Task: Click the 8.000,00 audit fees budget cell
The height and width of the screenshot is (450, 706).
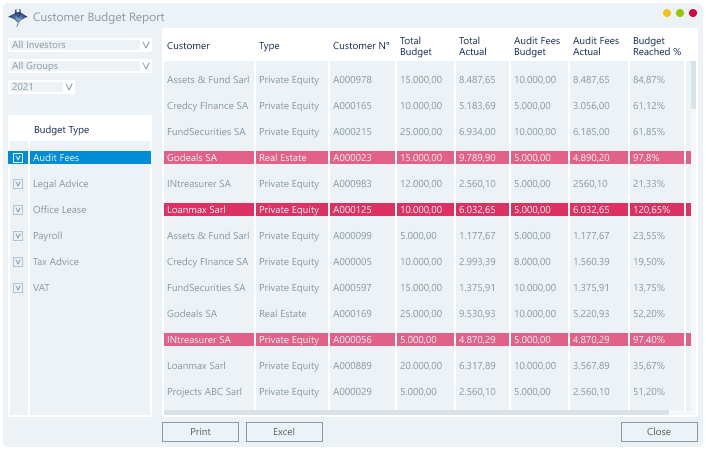Action: pos(532,262)
